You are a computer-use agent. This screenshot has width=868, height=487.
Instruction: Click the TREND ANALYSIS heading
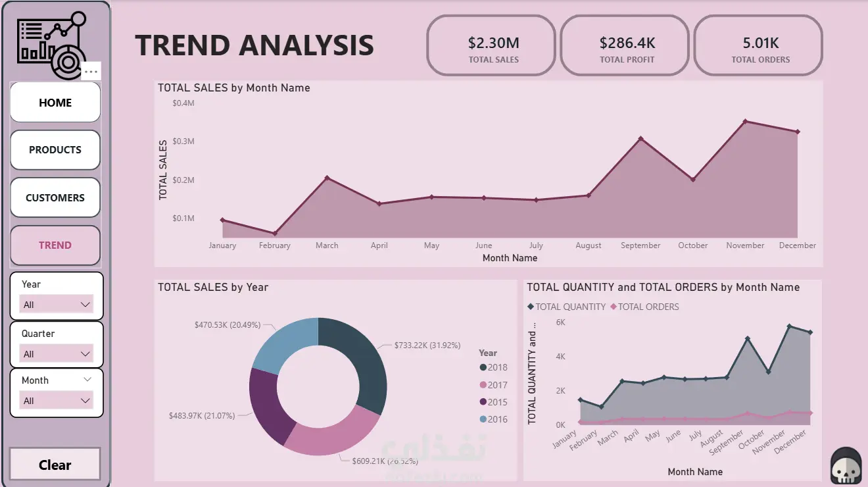(x=254, y=45)
